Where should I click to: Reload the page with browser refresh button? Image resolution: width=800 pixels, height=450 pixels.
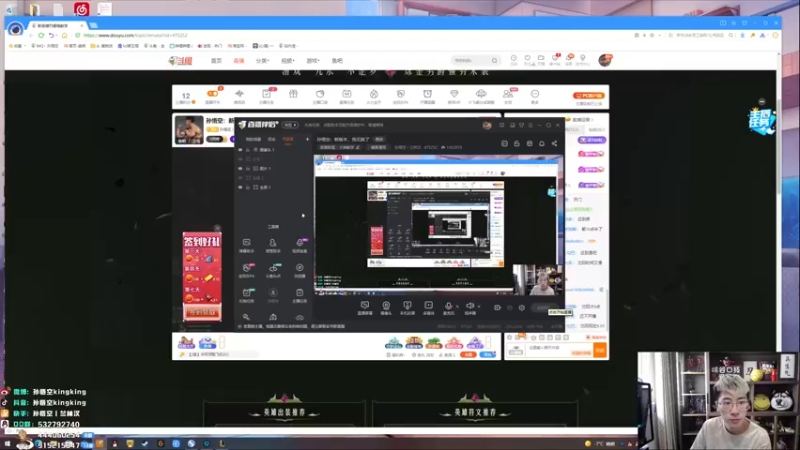coord(41,35)
